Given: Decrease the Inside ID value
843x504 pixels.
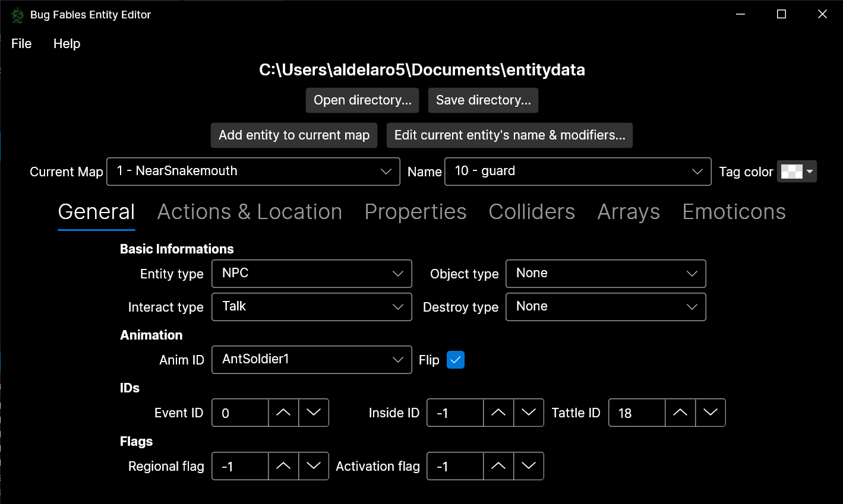Looking at the screenshot, I should click(529, 413).
